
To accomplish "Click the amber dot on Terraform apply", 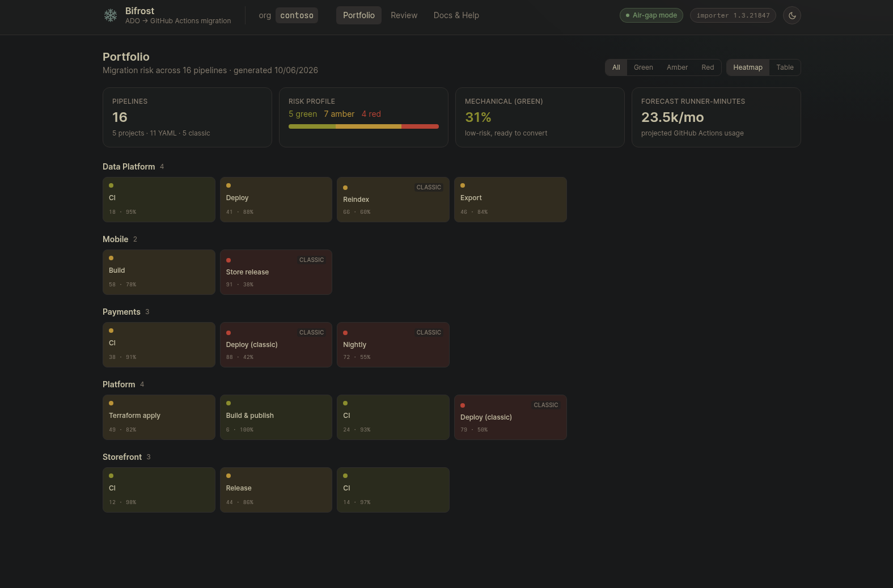I will [111, 403].
